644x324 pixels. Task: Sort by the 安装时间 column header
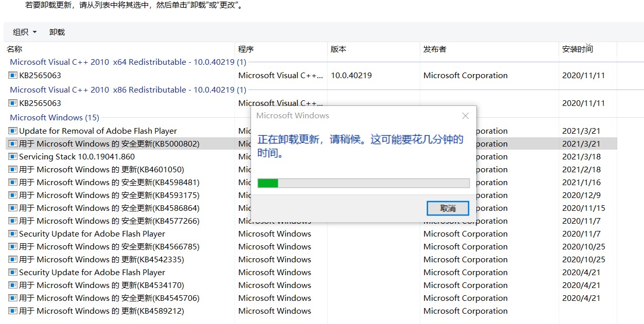click(x=577, y=49)
